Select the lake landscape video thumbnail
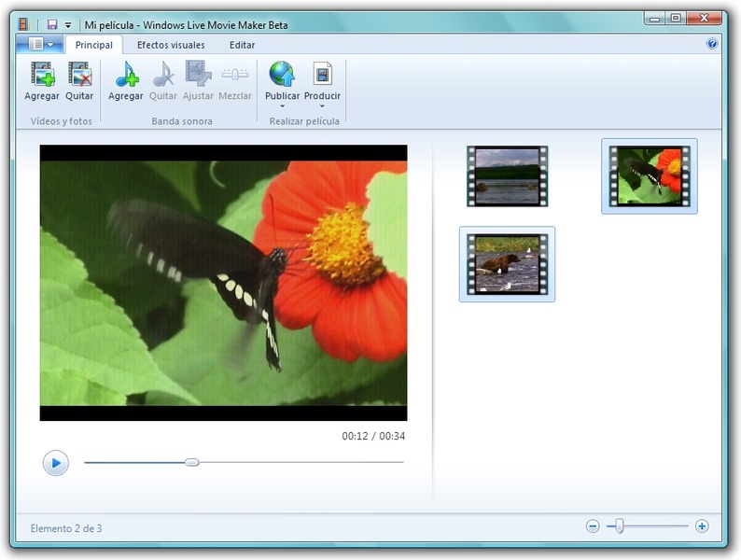 pyautogui.click(x=507, y=175)
